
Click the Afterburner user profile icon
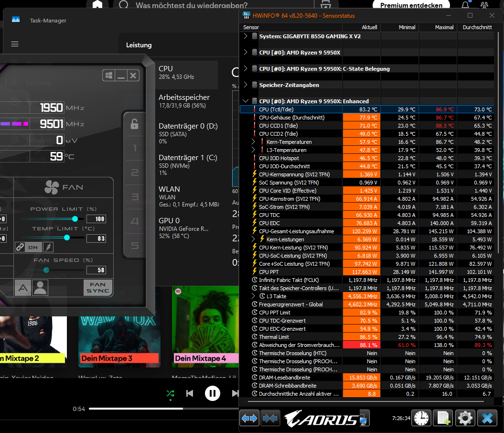[x=40, y=288]
